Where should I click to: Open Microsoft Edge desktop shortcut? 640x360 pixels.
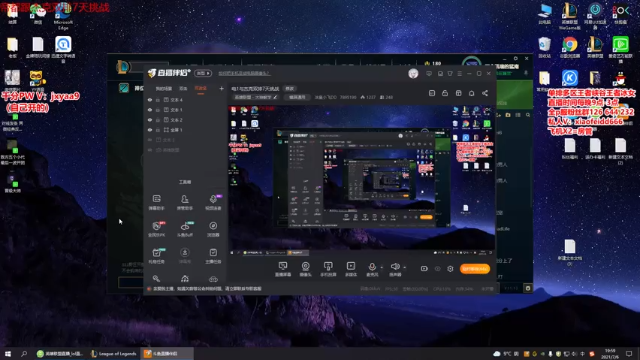point(63,16)
